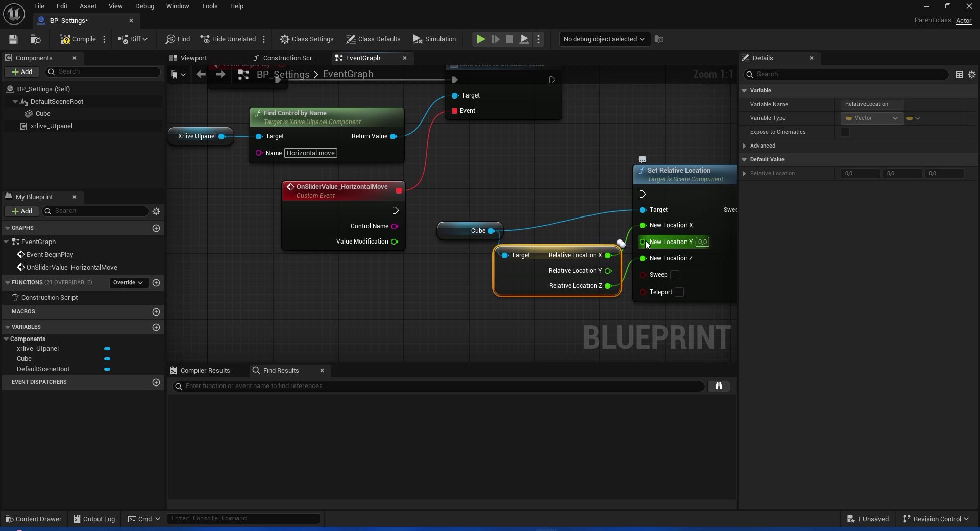The height and width of the screenshot is (531, 980).
Task: Open the Output Log
Action: point(94,519)
